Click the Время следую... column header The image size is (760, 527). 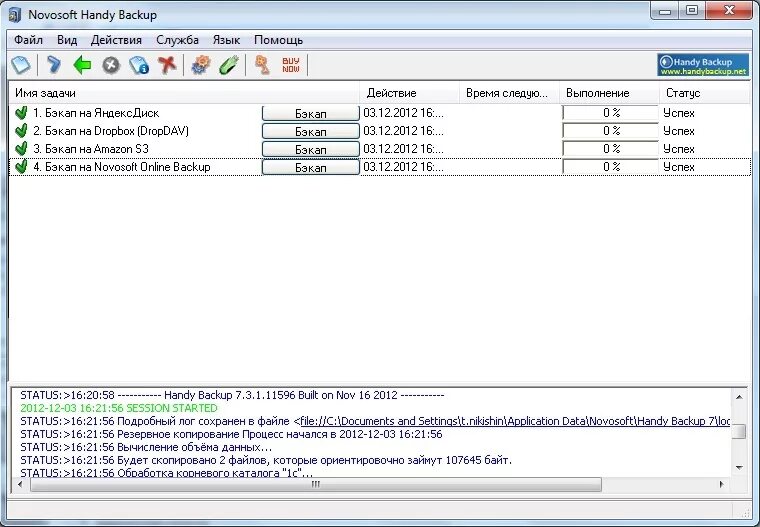click(x=509, y=93)
